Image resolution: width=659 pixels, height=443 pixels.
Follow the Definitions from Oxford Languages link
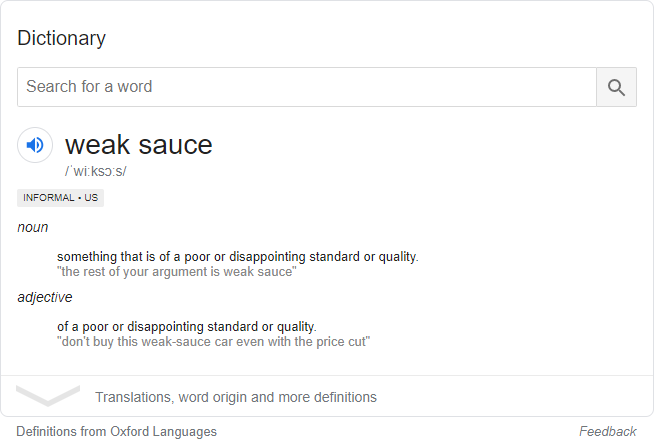tap(116, 432)
